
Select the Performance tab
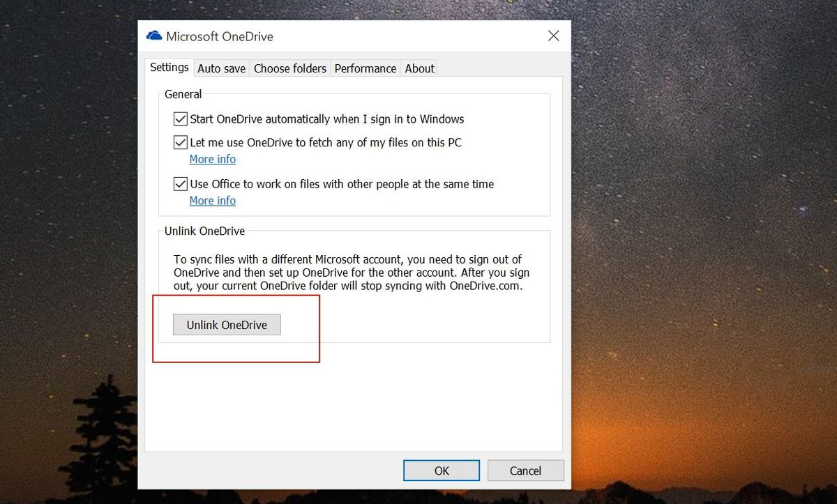coord(365,68)
